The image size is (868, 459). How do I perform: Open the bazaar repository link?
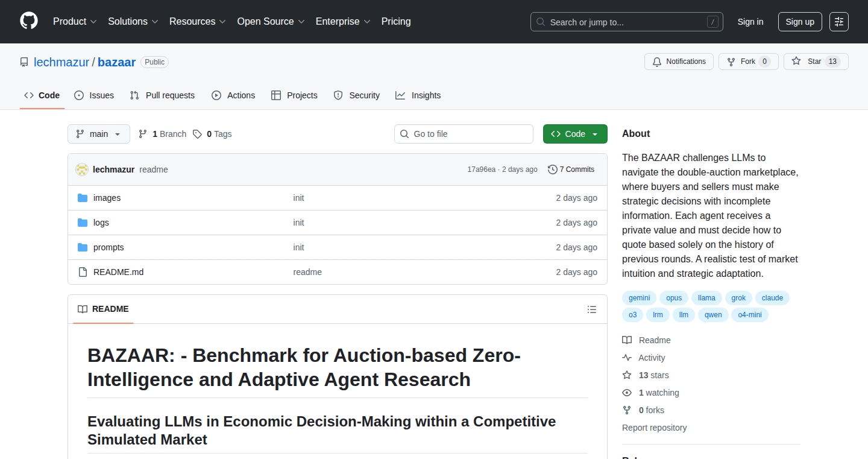tap(116, 62)
